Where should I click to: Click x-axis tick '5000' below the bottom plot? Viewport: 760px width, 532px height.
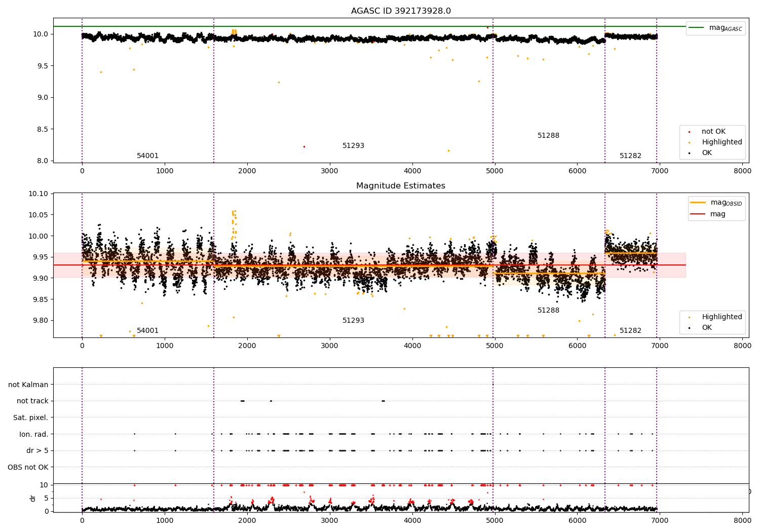(x=495, y=521)
